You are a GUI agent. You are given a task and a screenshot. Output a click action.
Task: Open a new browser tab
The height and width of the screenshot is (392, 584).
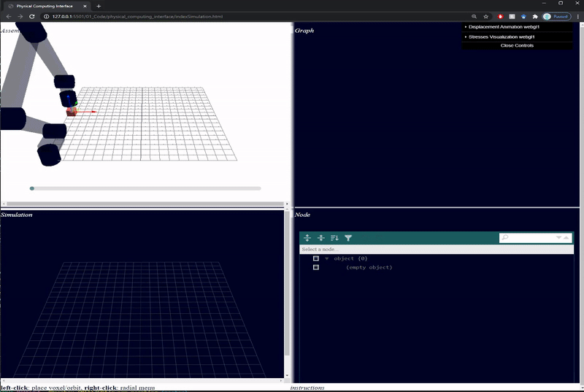[x=99, y=6]
